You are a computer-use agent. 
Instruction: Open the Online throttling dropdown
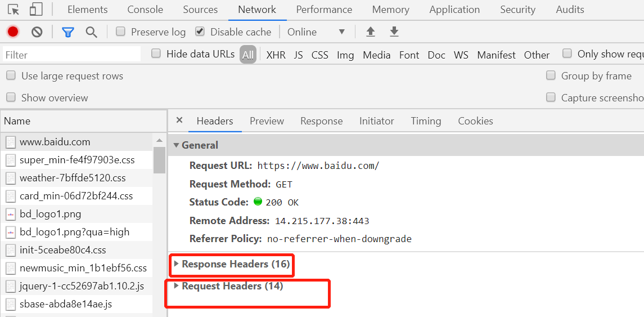click(x=316, y=32)
